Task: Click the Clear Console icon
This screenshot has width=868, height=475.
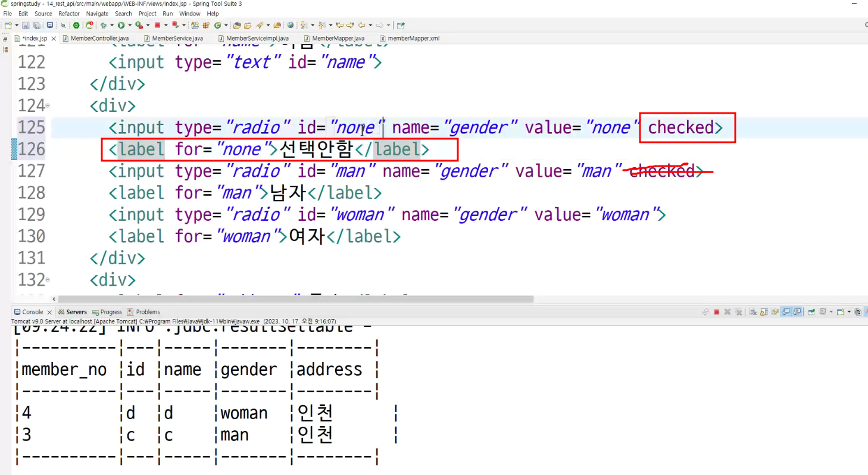Action: 753,312
